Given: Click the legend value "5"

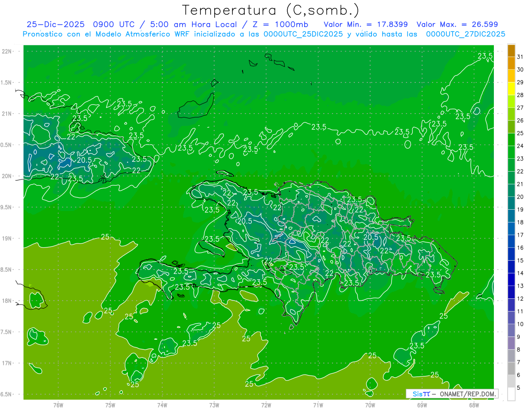Looking at the screenshot, I should 519,388.
